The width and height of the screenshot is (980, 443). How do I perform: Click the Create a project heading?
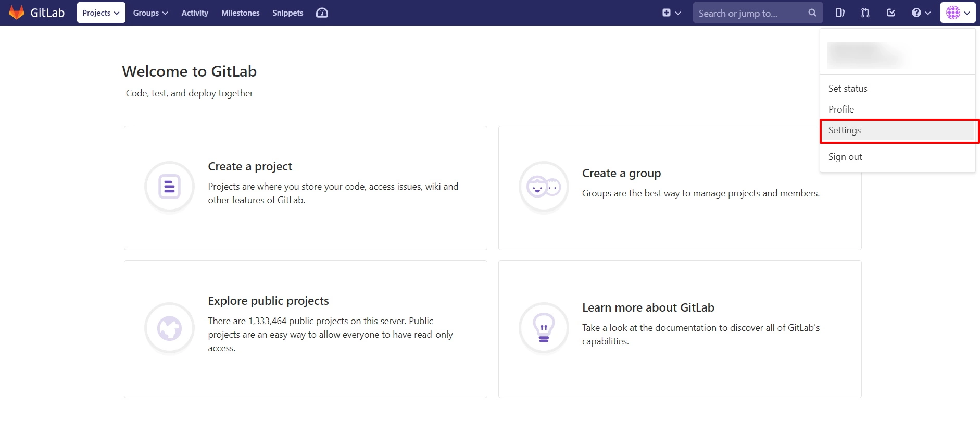click(250, 166)
